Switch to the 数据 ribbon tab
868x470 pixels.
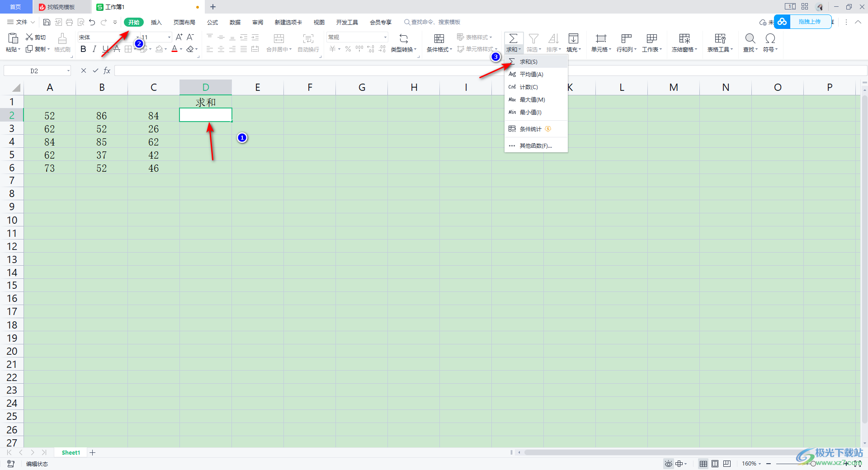235,22
